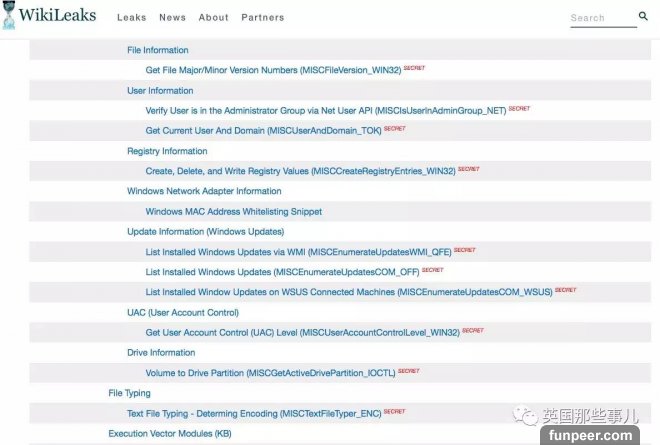Open the Leaks menu item
The width and height of the screenshot is (660, 445).
(131, 18)
